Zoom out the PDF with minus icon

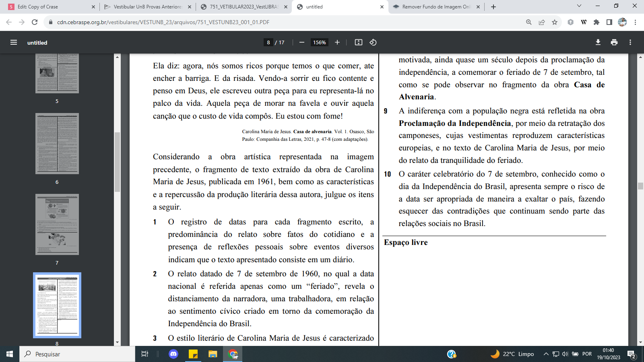pyautogui.click(x=302, y=42)
